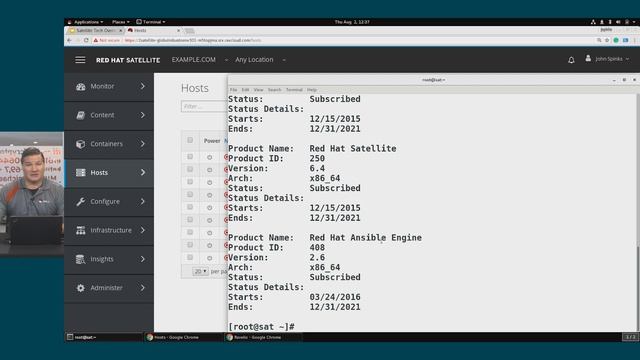Expand the Infrastructure menu chevron
Viewport: 640px width, 360px height.
pyautogui.click(x=142, y=230)
